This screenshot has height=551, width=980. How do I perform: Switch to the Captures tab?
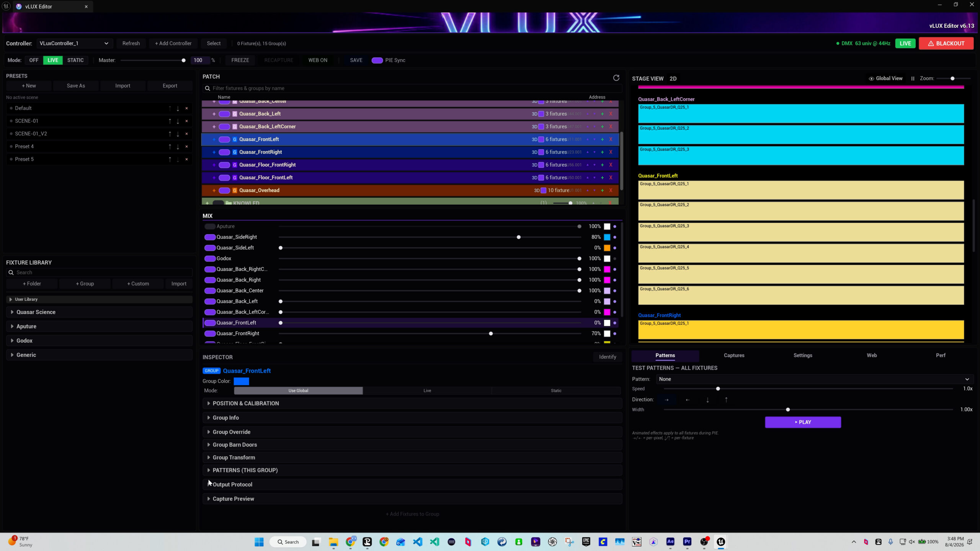tap(734, 355)
